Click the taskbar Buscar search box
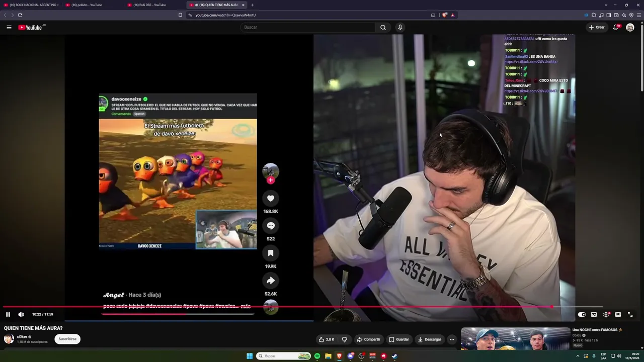The image size is (644, 362). 284,356
